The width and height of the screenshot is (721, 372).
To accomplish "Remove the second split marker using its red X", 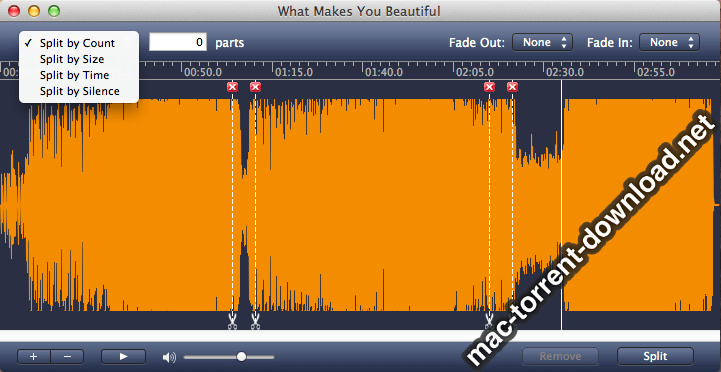I will (255, 87).
